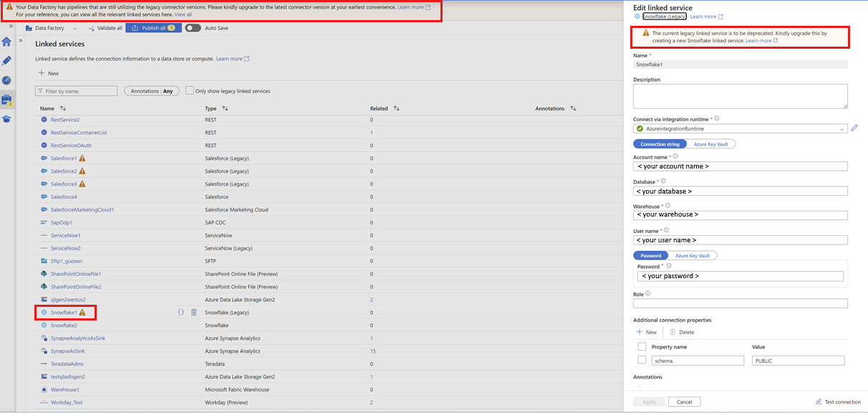Select the Connection string tab
The width and height of the screenshot is (868, 413).
click(x=660, y=144)
